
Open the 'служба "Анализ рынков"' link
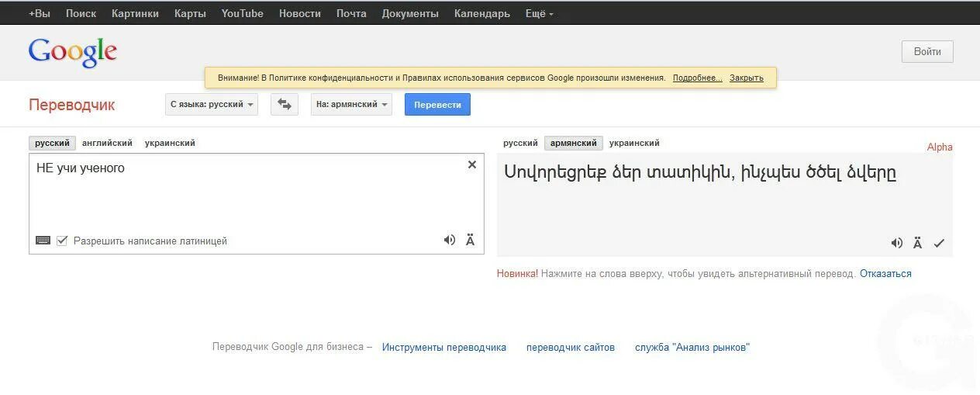pyautogui.click(x=692, y=347)
